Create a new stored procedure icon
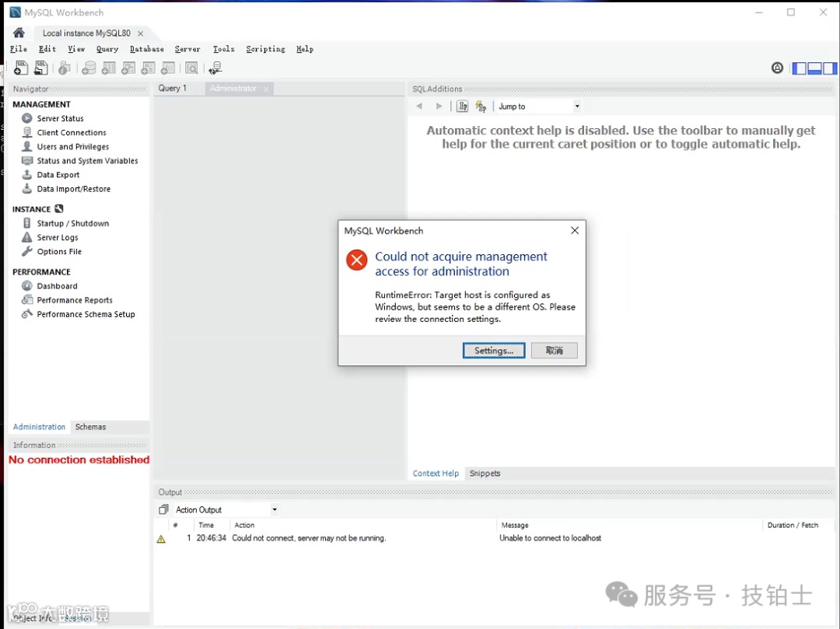840x629 pixels. point(149,68)
